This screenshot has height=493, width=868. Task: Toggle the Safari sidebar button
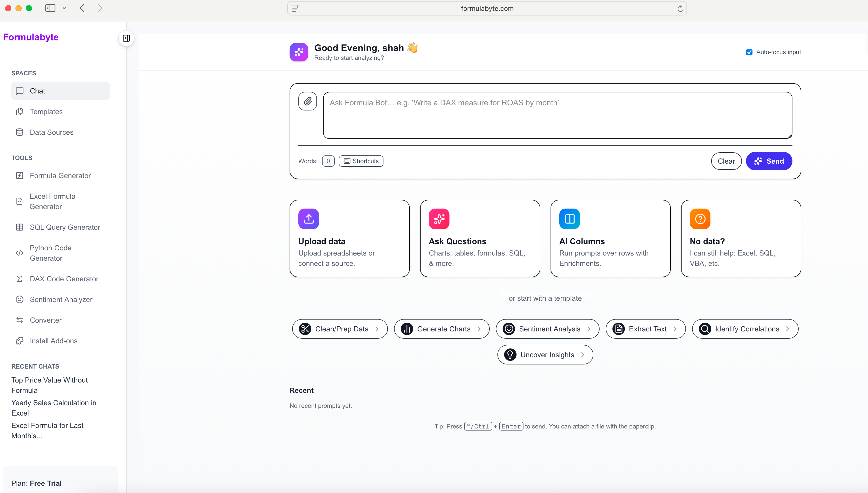click(x=50, y=8)
